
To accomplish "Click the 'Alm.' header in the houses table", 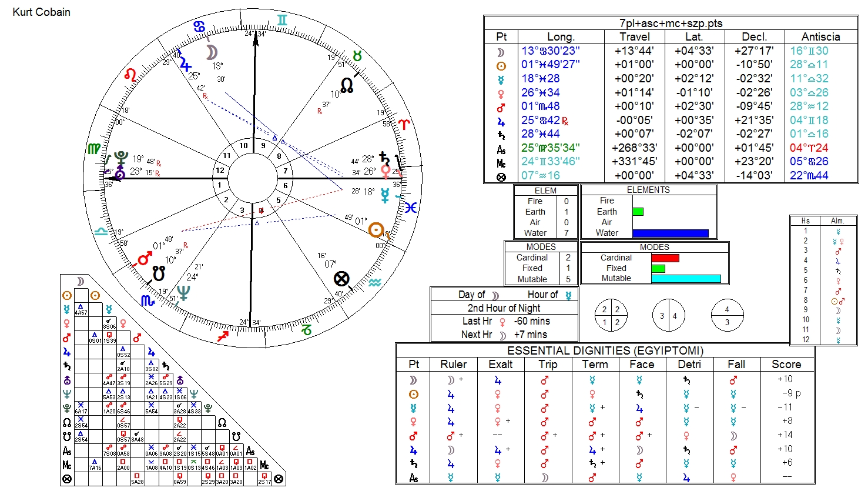I will (x=837, y=221).
